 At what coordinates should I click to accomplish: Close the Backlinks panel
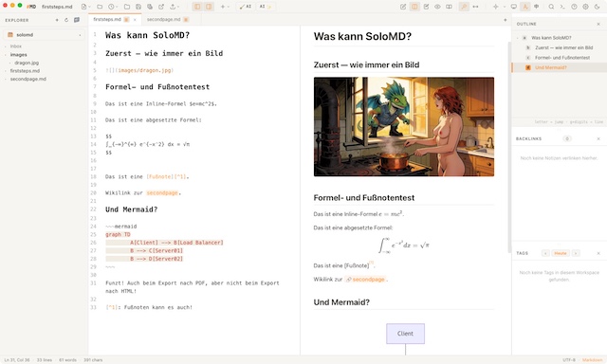[x=598, y=138]
